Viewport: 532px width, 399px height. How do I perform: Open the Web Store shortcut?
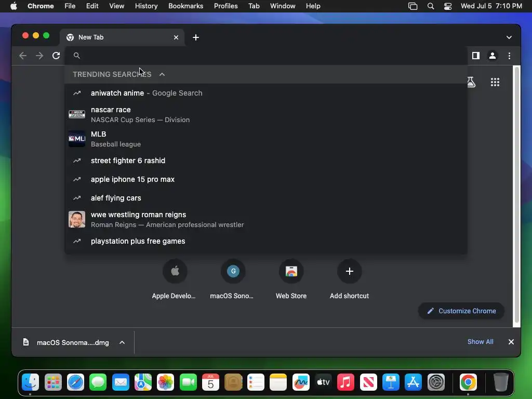291,271
